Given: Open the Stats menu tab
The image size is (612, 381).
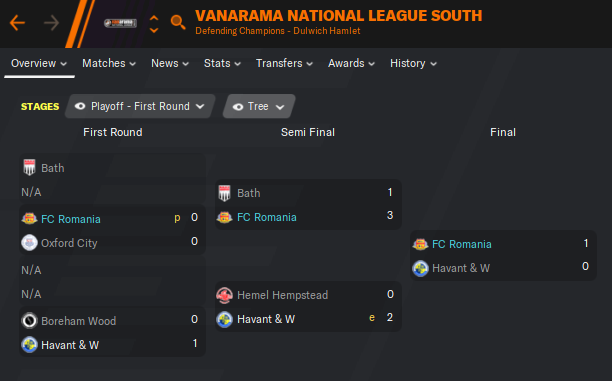Looking at the screenshot, I should point(222,63).
